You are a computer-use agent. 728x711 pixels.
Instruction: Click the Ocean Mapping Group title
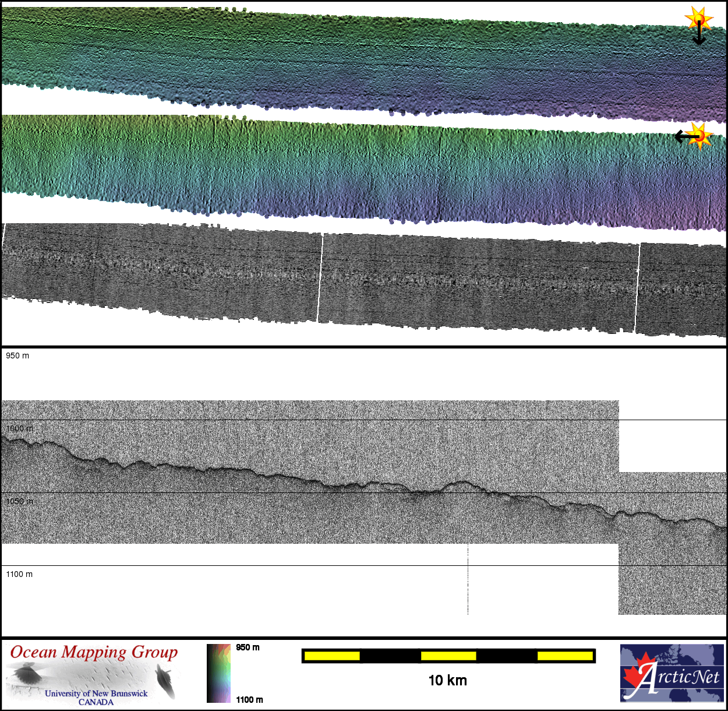click(x=94, y=652)
